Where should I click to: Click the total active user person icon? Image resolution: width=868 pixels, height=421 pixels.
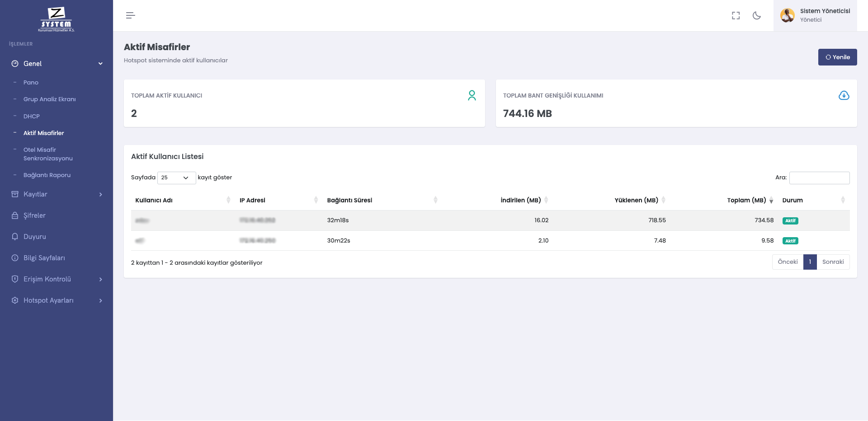point(472,95)
